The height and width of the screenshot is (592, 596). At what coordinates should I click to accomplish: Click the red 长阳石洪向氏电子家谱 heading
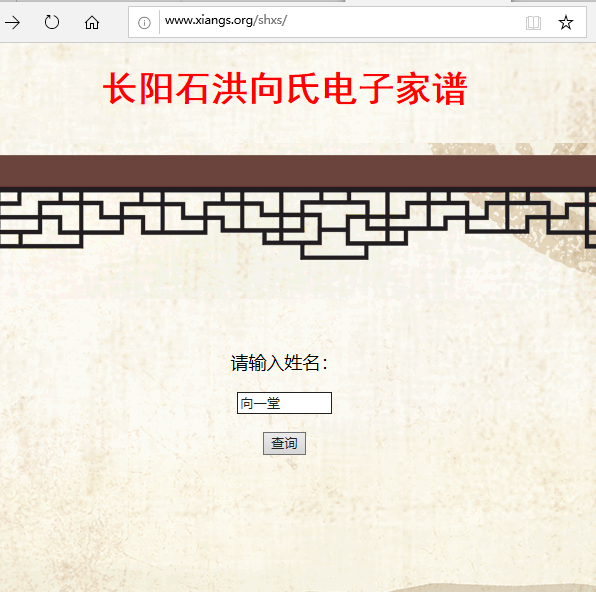(285, 88)
